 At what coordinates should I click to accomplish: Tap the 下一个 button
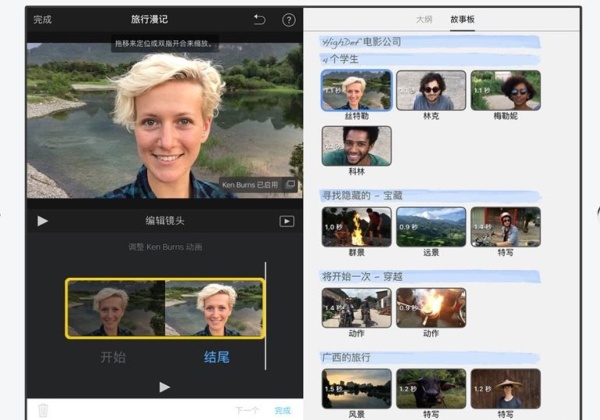(247, 410)
